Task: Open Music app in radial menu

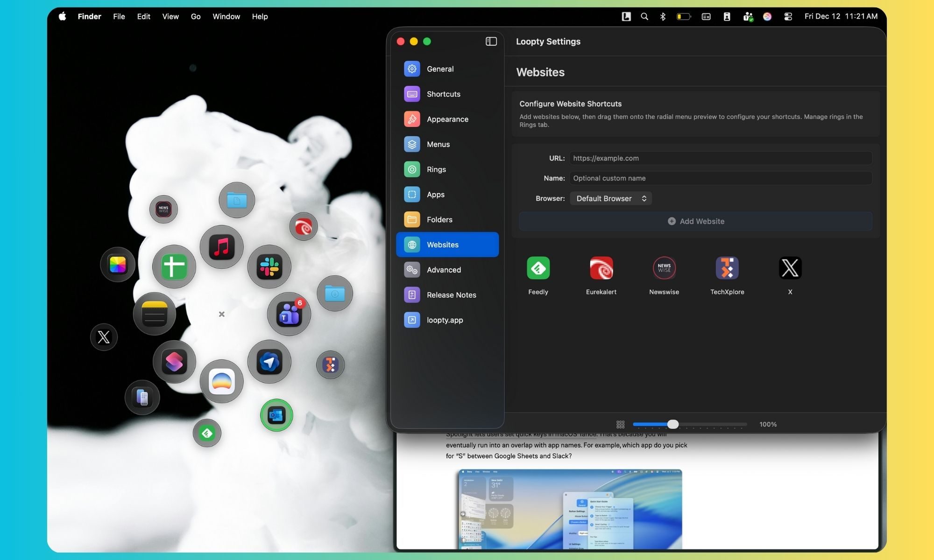Action: [221, 247]
